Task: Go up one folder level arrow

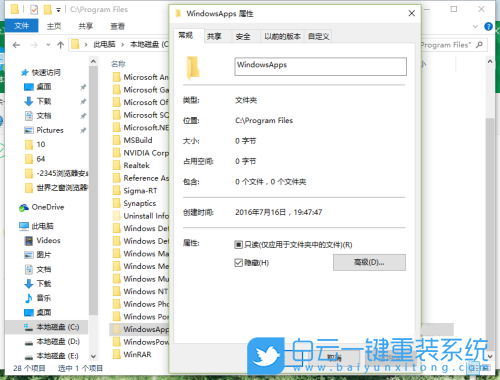Action: (60, 45)
